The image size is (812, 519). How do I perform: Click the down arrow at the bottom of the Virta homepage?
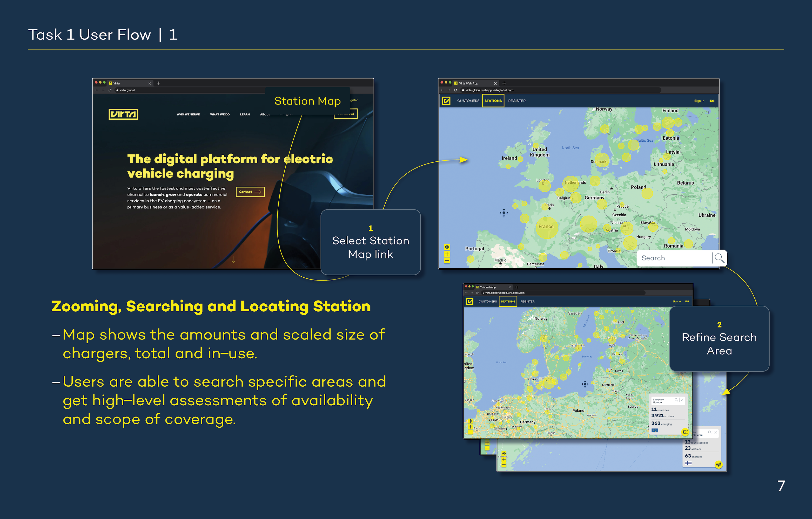[233, 259]
